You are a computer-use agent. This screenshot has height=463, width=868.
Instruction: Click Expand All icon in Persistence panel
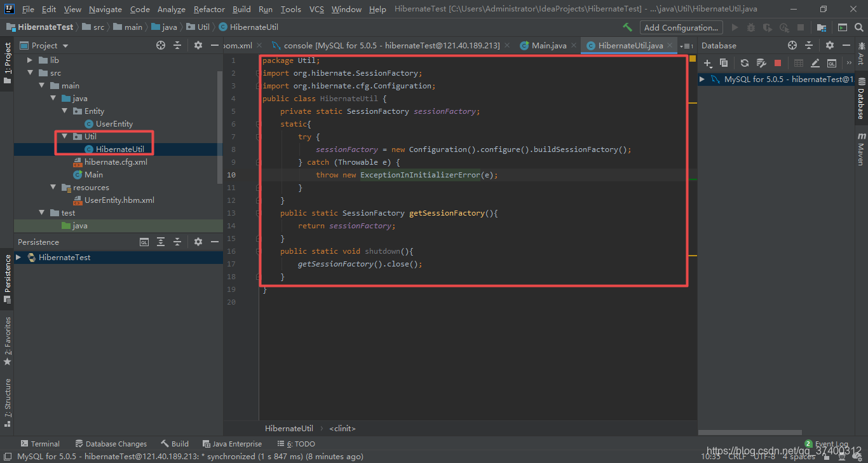pos(161,242)
